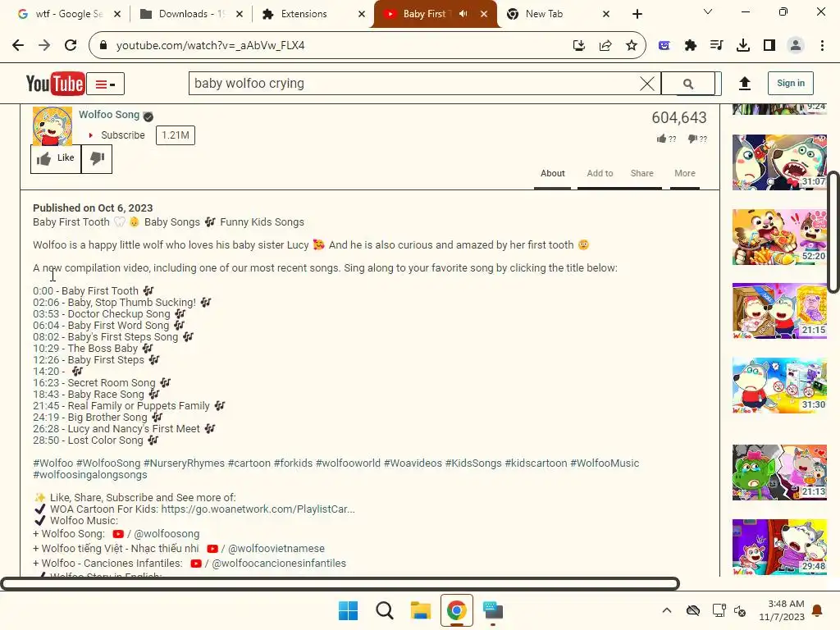
Task: Open the @wolfoovietnamese channel link
Action: coord(276,549)
